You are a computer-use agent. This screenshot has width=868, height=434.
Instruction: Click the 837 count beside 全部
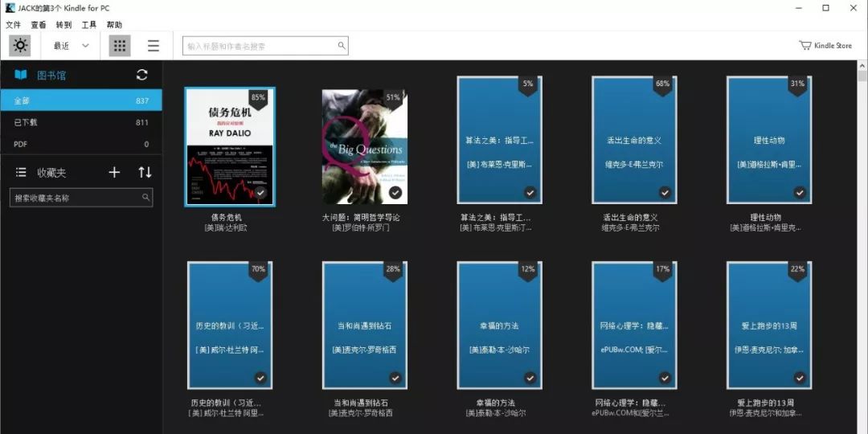pyautogui.click(x=142, y=100)
